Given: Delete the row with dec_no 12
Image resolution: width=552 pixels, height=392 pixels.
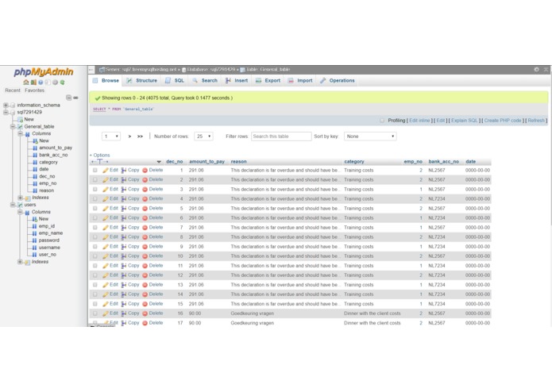Looking at the screenshot, I should click(x=152, y=275).
